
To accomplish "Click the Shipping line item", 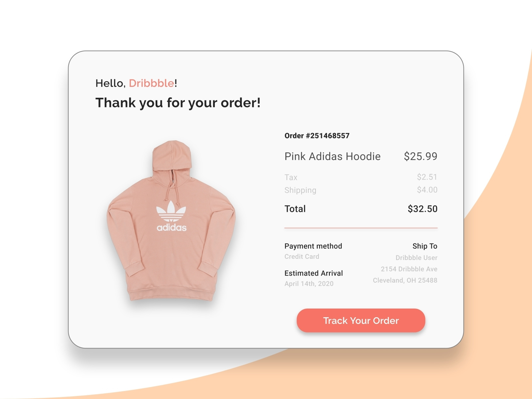I will tap(300, 190).
